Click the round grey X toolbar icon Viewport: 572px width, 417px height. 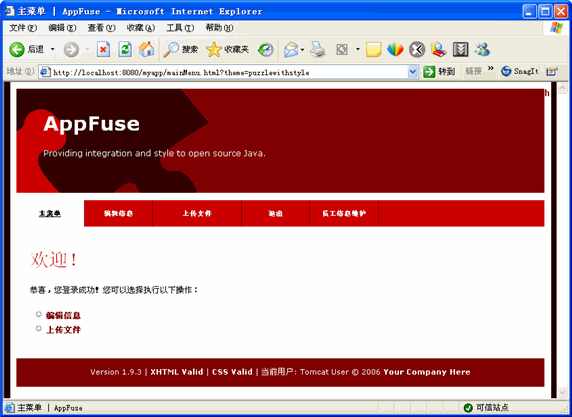click(x=417, y=49)
